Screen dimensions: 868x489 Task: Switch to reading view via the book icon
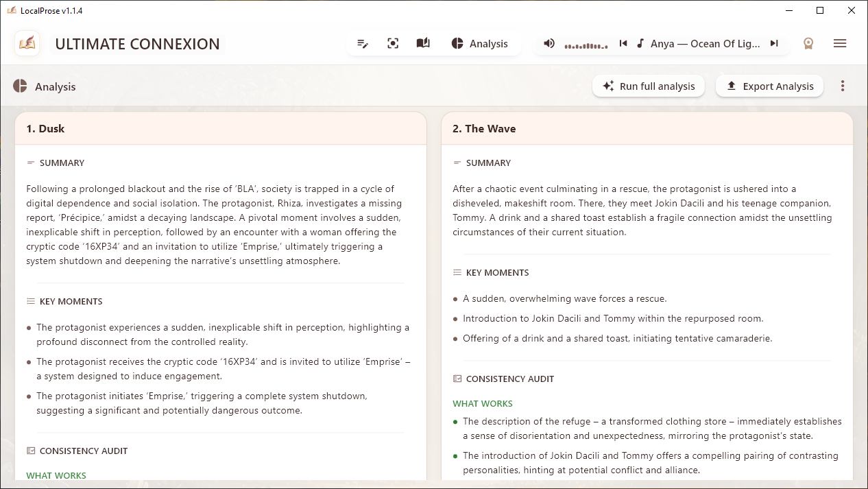click(423, 43)
